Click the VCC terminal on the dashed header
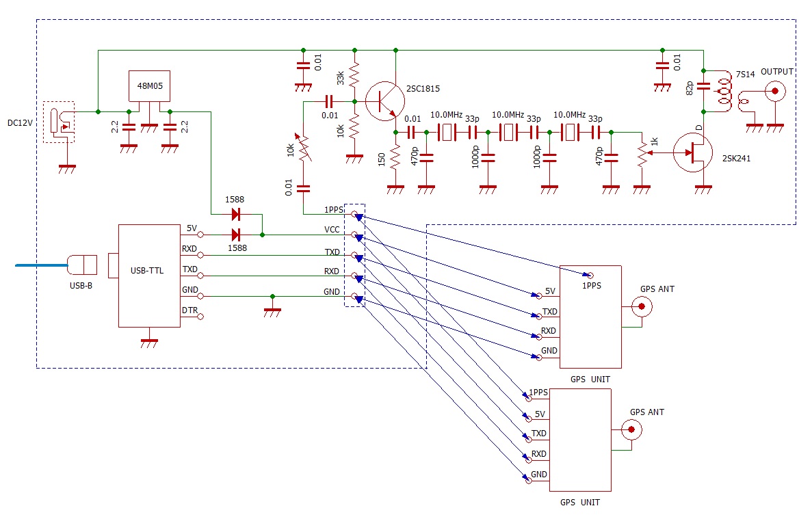 pos(355,235)
